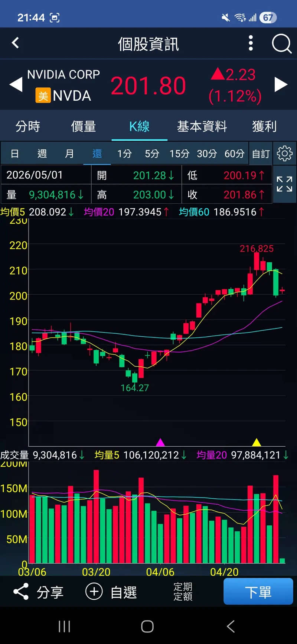Viewport: 297px width, 644px height.
Task: Select 1分 interval
Action: pyautogui.click(x=124, y=153)
